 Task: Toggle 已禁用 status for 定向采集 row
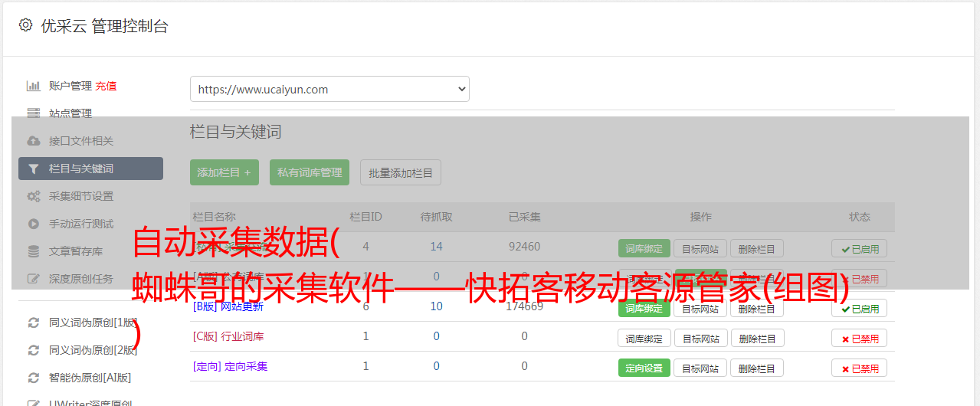click(x=859, y=368)
